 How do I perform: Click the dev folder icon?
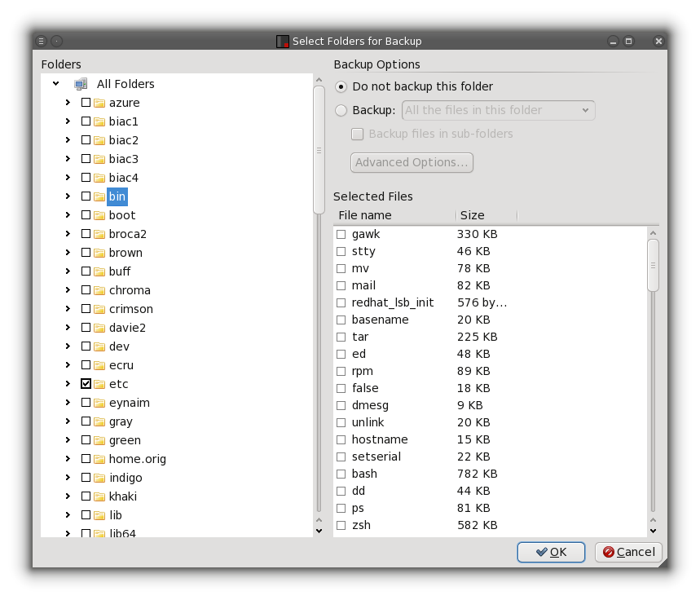[100, 346]
